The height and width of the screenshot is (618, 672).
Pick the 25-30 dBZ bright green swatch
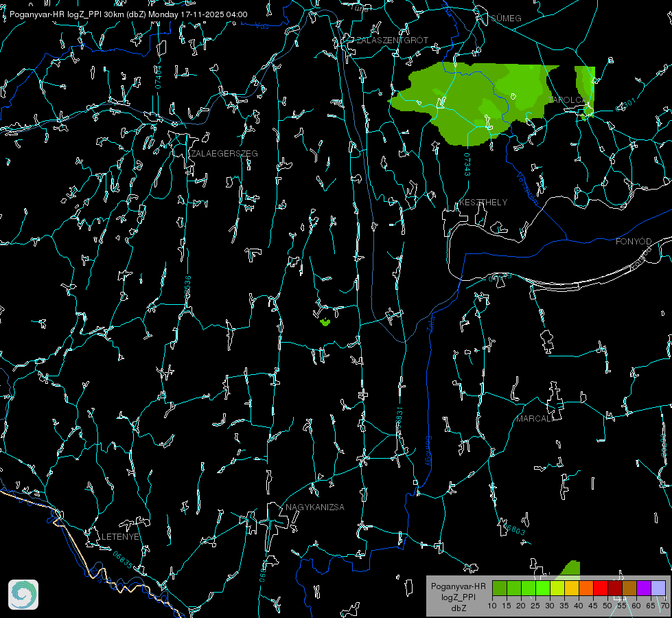coord(543,588)
